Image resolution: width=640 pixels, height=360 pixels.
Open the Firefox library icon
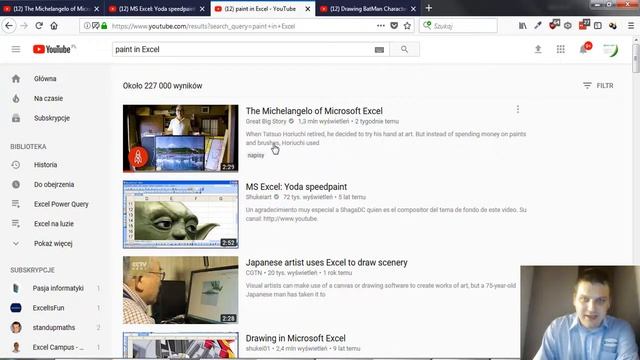pyautogui.click(x=522, y=26)
